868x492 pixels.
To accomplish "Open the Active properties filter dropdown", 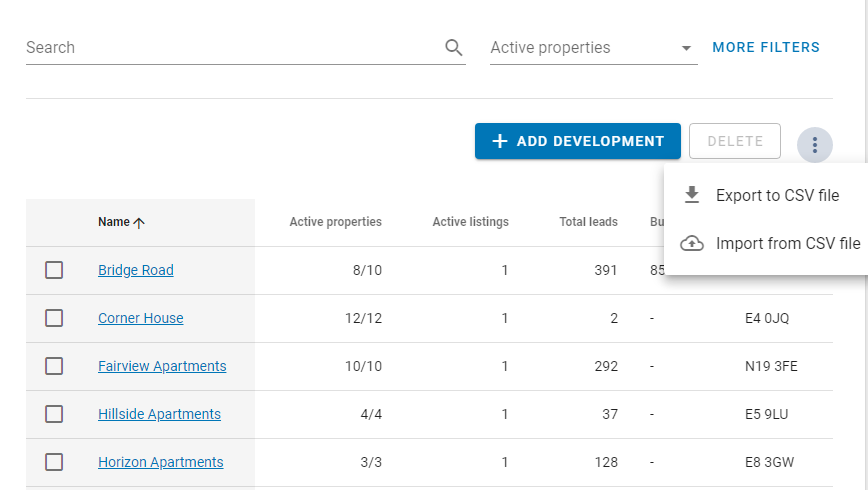I will (x=593, y=48).
